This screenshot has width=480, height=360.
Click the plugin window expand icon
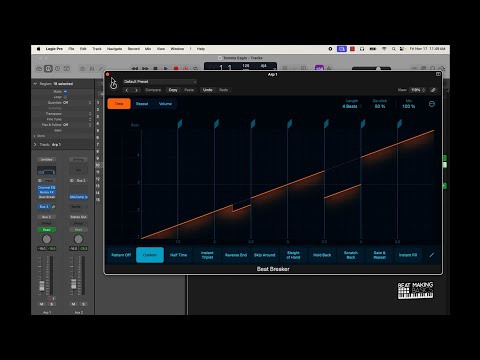coord(438,74)
